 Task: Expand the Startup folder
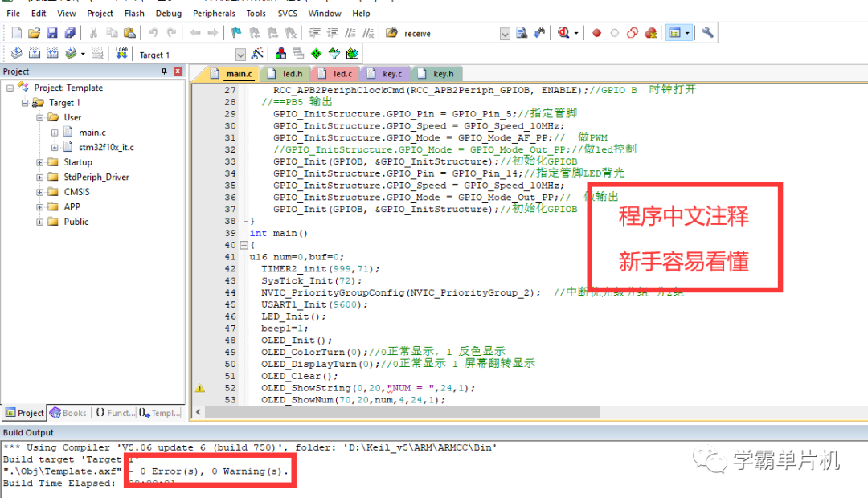(40, 163)
